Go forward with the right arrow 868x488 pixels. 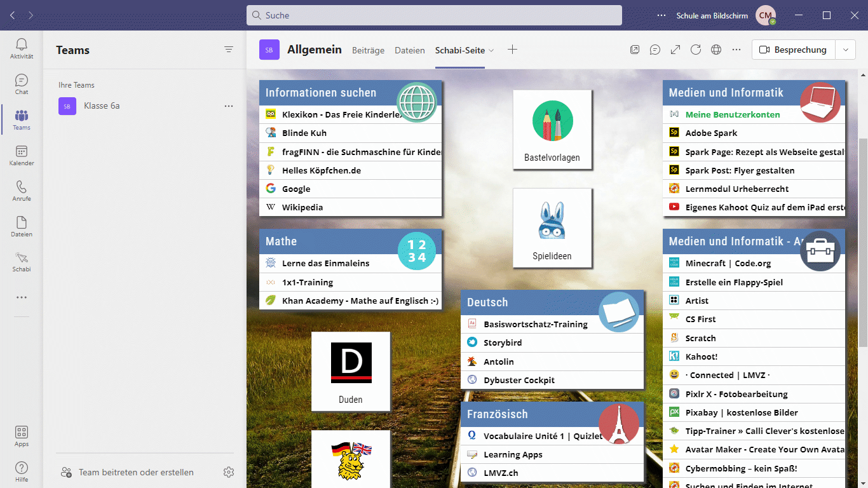(x=31, y=15)
